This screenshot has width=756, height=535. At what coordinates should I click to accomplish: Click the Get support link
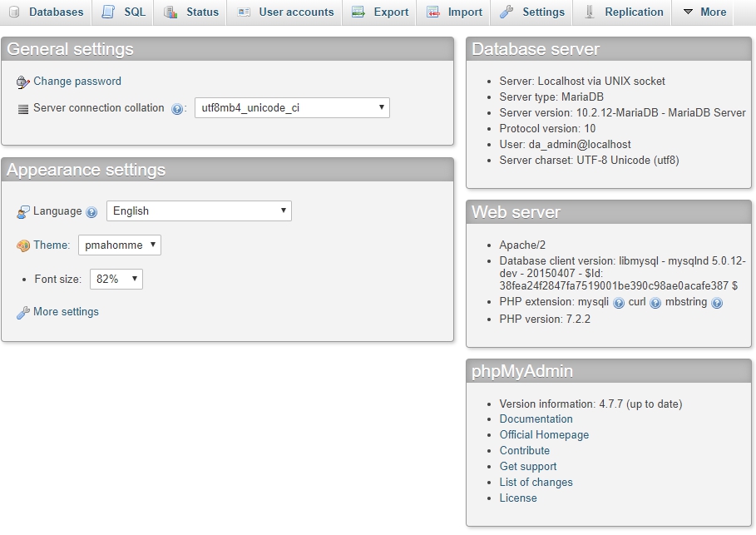coord(528,467)
